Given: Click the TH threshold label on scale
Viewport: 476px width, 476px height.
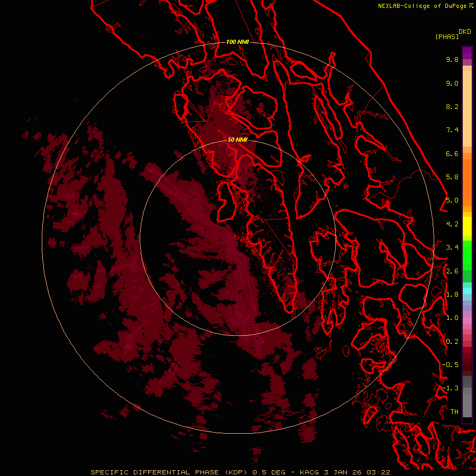Looking at the screenshot, I should coord(454,412).
